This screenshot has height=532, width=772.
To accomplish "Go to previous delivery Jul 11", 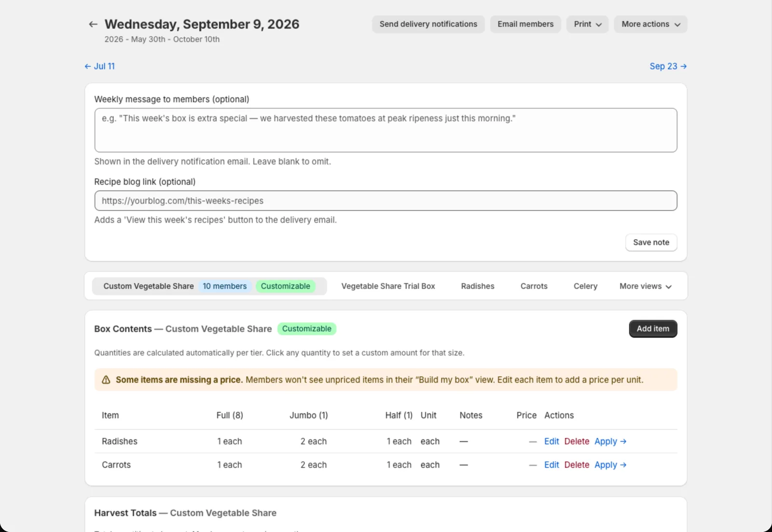I will (100, 66).
